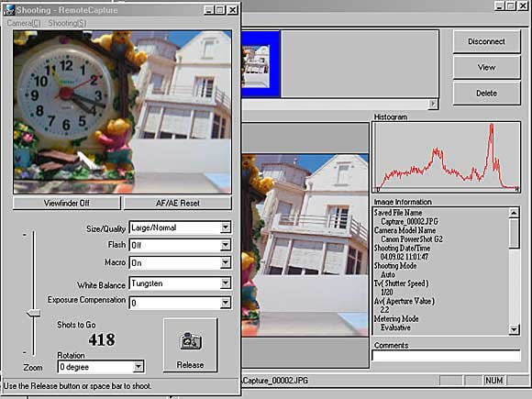This screenshot has height=399, width=532.
Task: Minimize the Shooting - RemoteCapture window
Action: 209,10
